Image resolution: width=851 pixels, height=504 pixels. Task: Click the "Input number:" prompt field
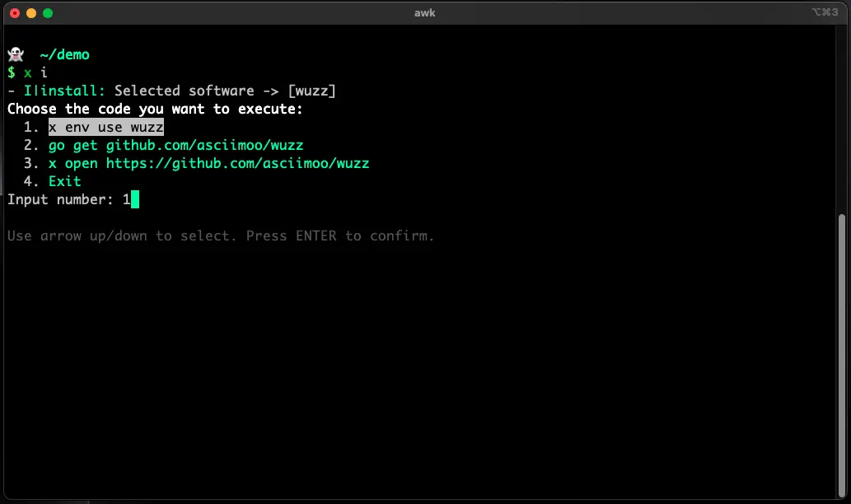tap(60, 199)
